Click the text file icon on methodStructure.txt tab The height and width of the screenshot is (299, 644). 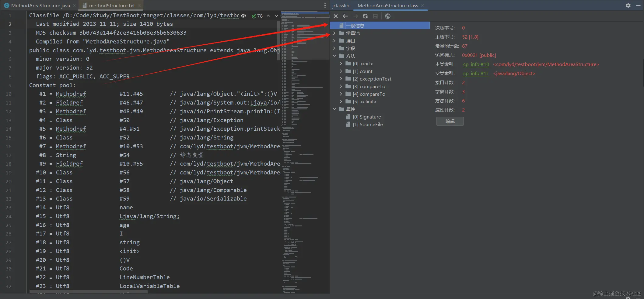(85, 5)
